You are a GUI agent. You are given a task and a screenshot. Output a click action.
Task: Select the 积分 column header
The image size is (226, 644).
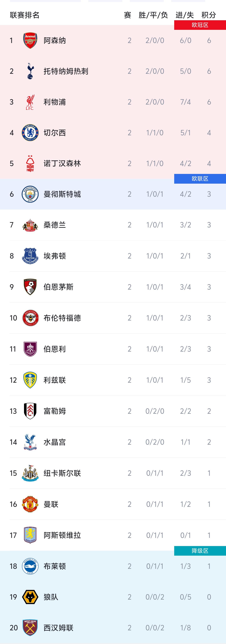click(209, 15)
